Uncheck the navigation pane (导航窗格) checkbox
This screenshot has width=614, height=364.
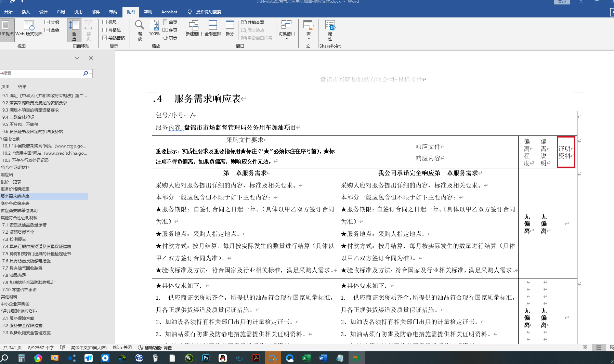[105, 38]
